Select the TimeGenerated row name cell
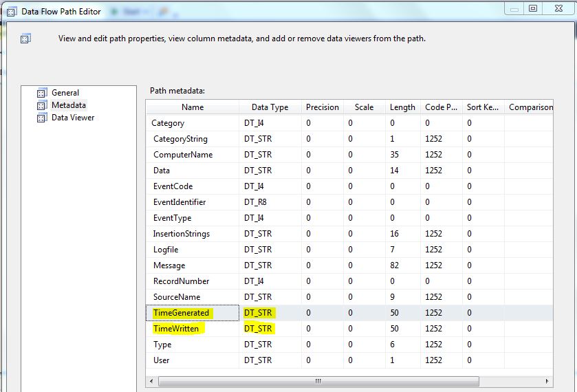The height and width of the screenshot is (392, 577). click(182, 313)
